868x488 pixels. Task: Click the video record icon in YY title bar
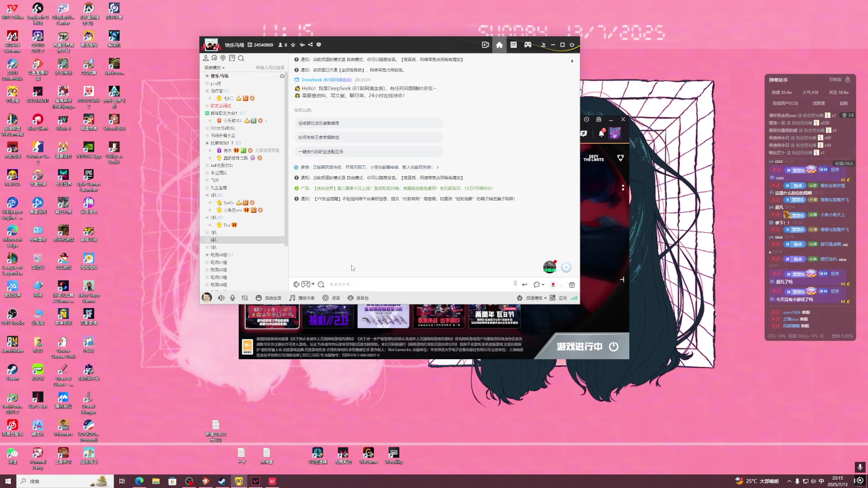pyautogui.click(x=486, y=45)
